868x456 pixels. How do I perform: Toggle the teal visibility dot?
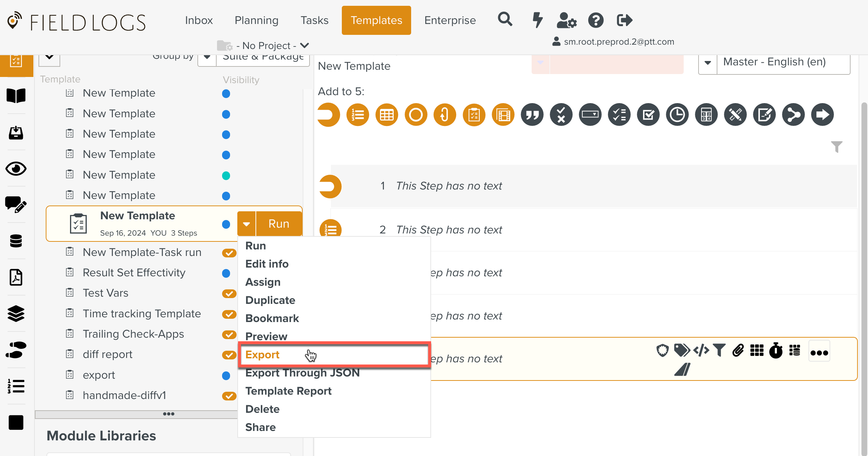(x=226, y=176)
